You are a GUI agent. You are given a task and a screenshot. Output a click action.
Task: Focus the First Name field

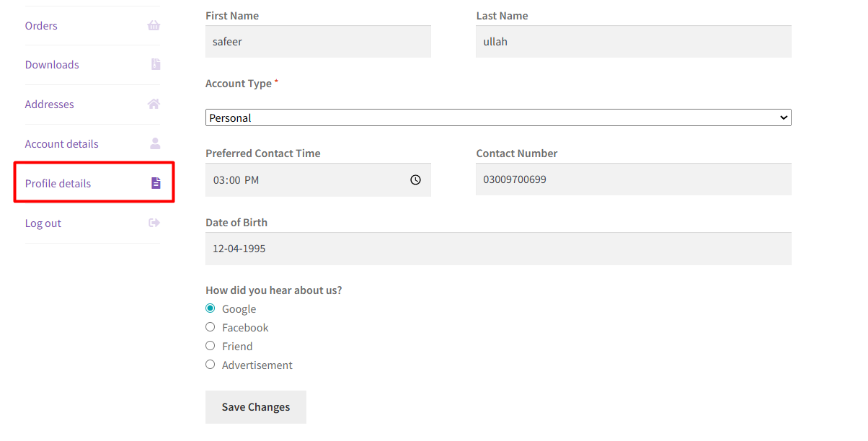[x=318, y=42]
